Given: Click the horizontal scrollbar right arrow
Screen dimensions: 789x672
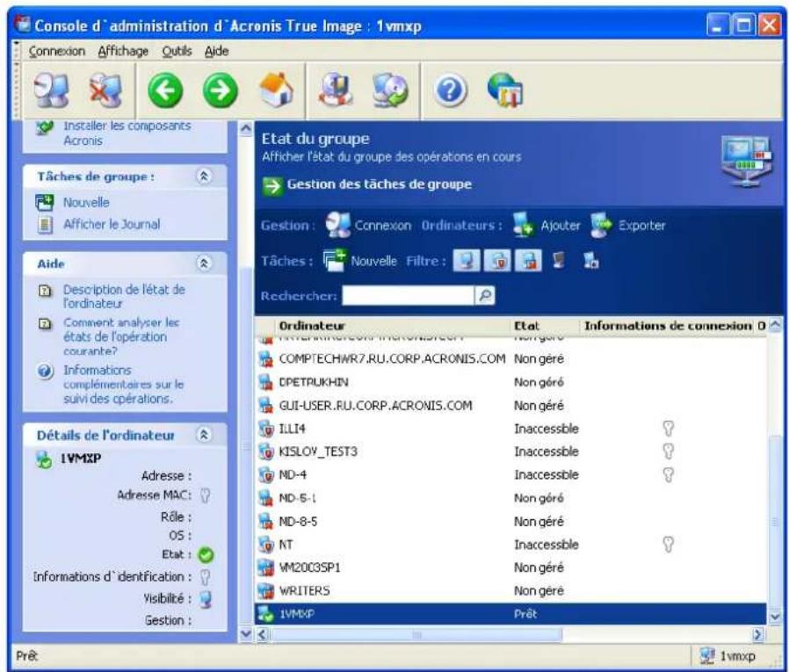Looking at the screenshot, I should pyautogui.click(x=757, y=635).
